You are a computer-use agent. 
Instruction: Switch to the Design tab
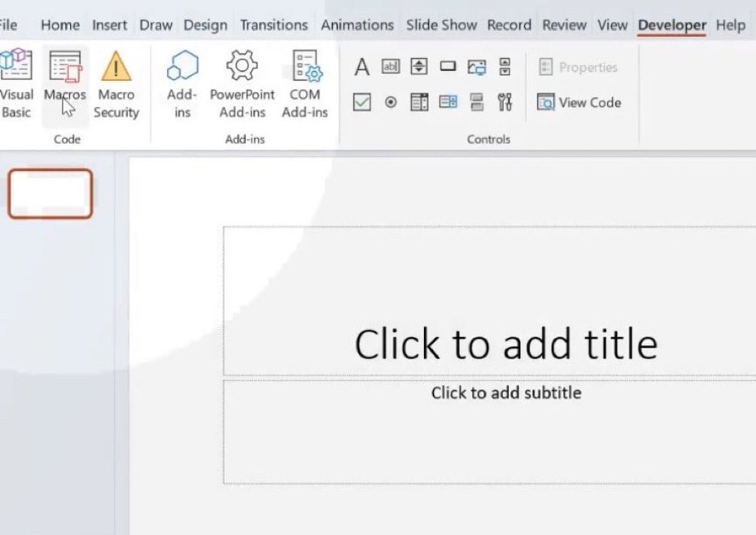(x=205, y=25)
